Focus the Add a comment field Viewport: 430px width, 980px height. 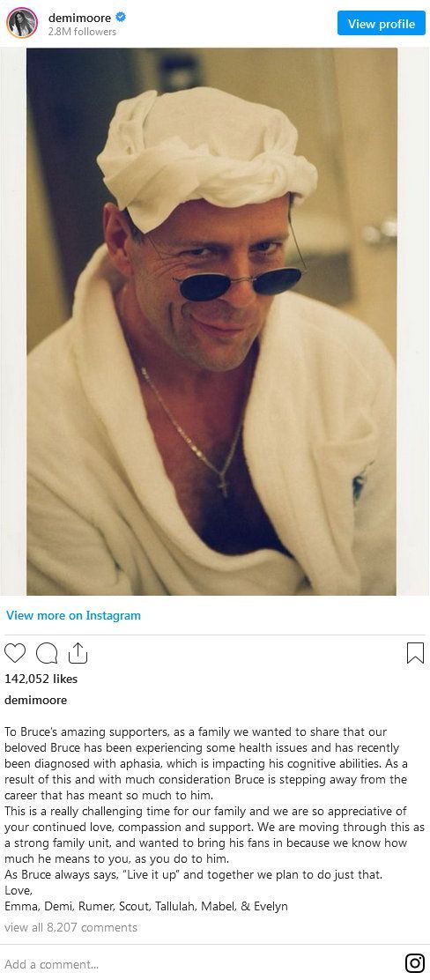200,963
